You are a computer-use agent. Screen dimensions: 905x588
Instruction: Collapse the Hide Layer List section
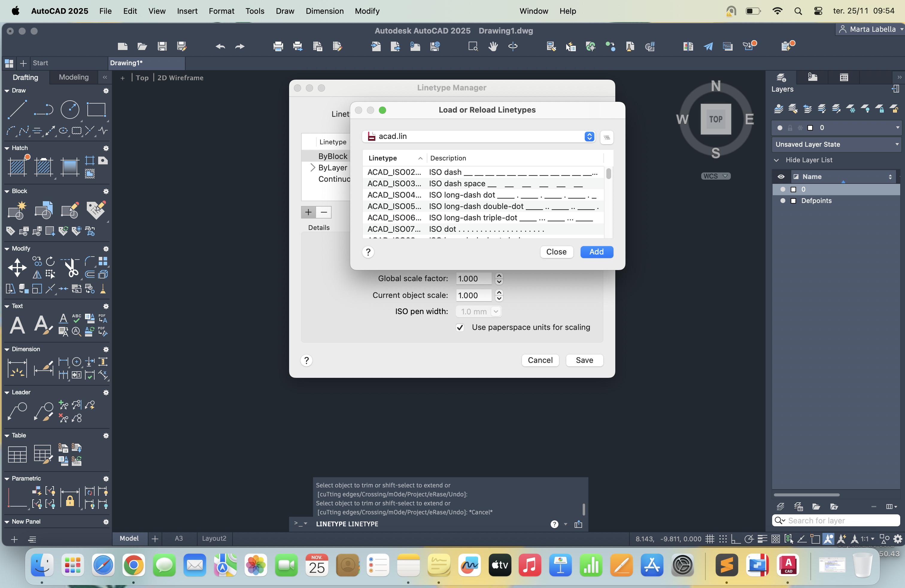(777, 160)
